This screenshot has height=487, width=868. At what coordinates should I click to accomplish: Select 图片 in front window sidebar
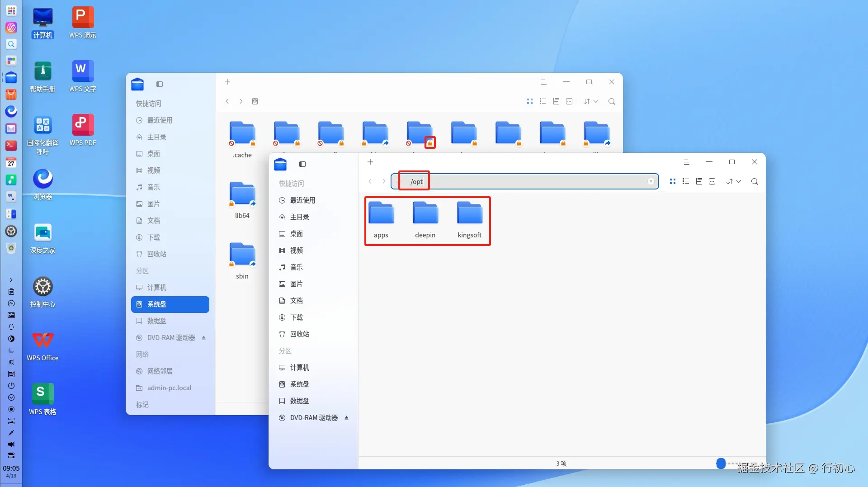click(x=314, y=284)
